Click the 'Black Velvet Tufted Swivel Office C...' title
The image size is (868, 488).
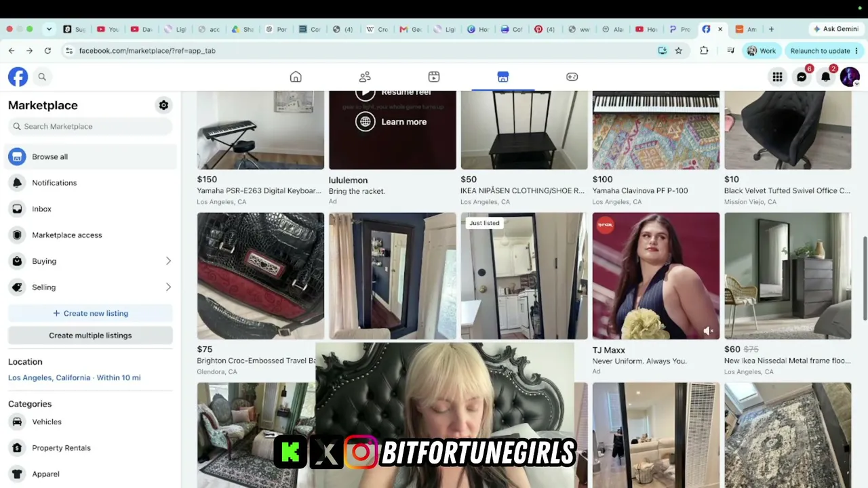787,191
